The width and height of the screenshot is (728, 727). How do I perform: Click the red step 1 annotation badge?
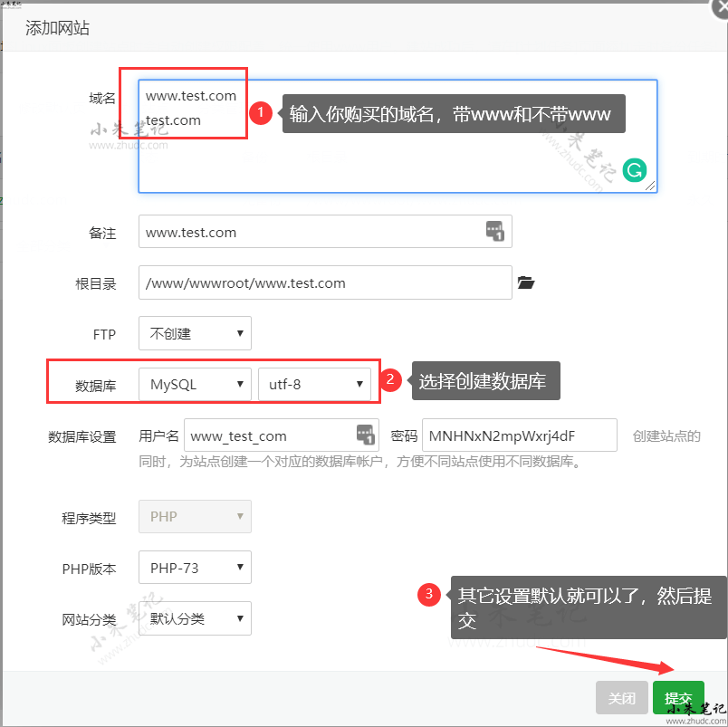261,112
